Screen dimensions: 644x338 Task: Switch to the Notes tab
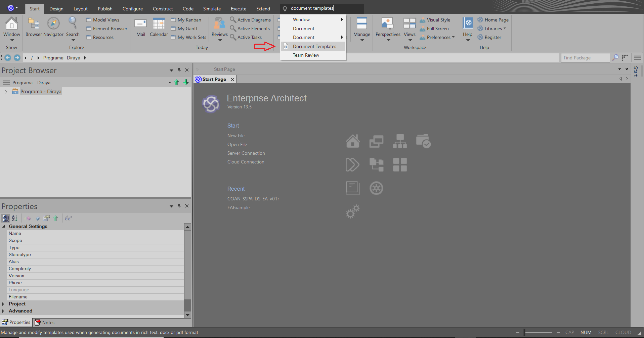[45, 323]
